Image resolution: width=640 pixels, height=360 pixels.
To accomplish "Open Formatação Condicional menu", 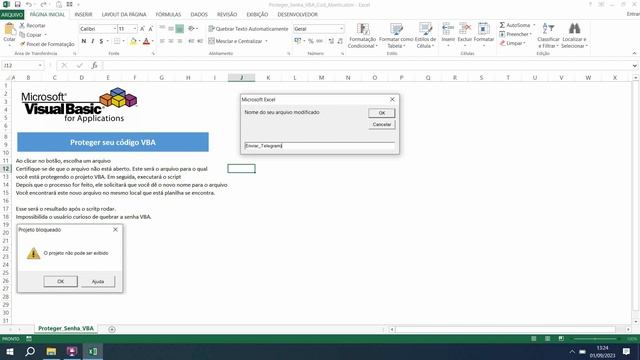I will (362, 36).
